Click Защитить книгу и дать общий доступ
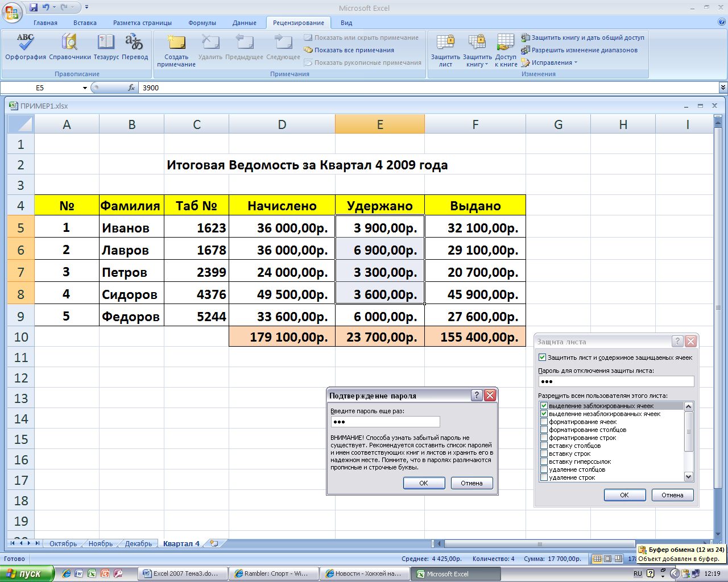 (583, 38)
